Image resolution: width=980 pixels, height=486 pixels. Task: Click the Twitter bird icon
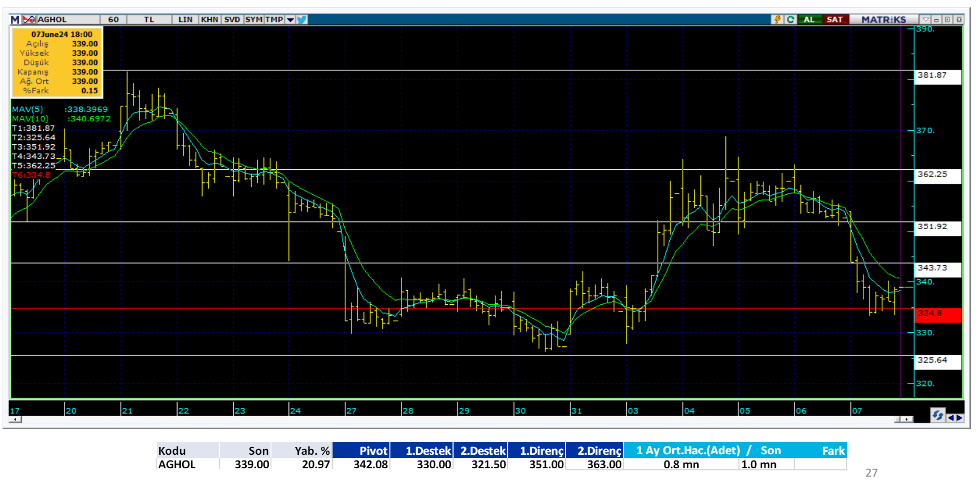302,20
